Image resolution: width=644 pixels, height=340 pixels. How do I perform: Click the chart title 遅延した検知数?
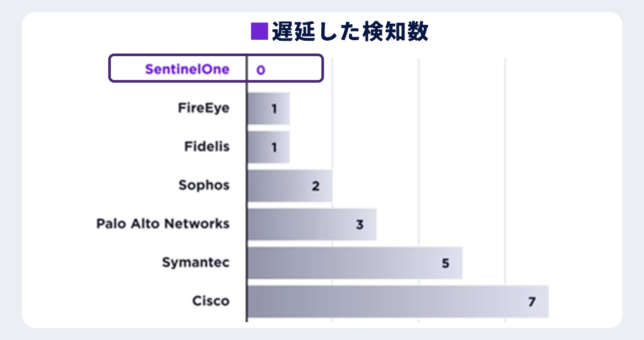tap(350, 32)
